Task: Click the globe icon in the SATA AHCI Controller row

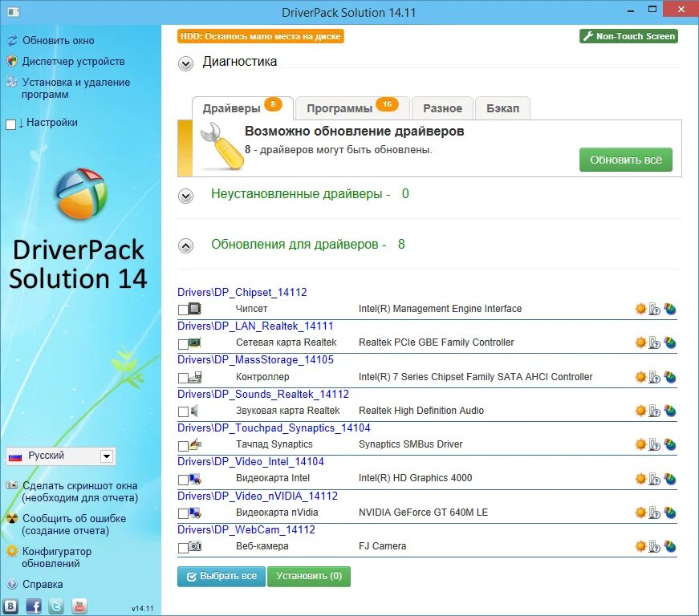Action: click(670, 377)
